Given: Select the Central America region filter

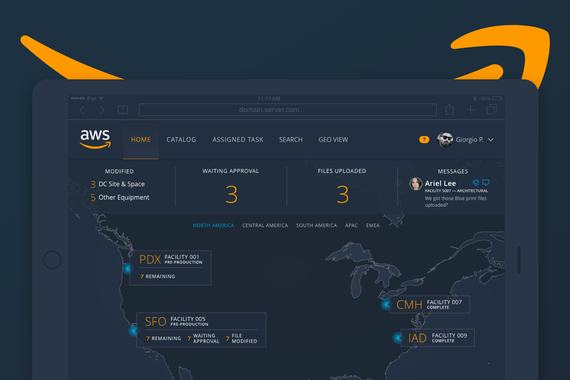Looking at the screenshot, I should pos(265,225).
